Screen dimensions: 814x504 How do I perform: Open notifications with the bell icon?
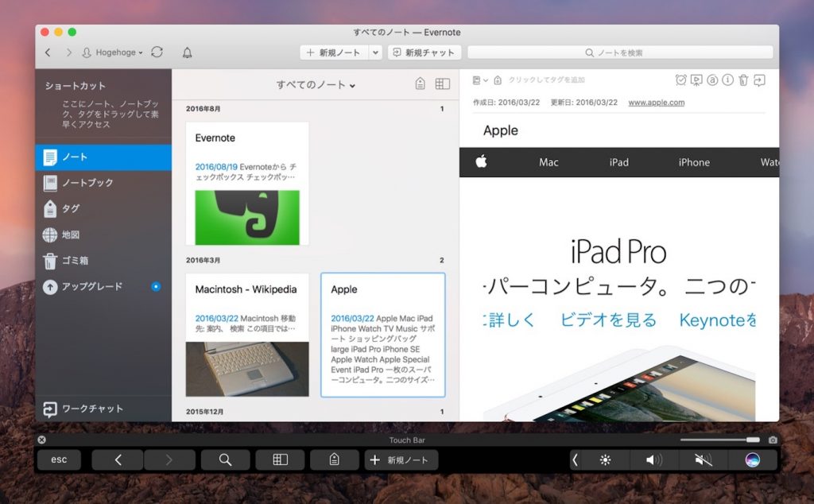coord(188,52)
